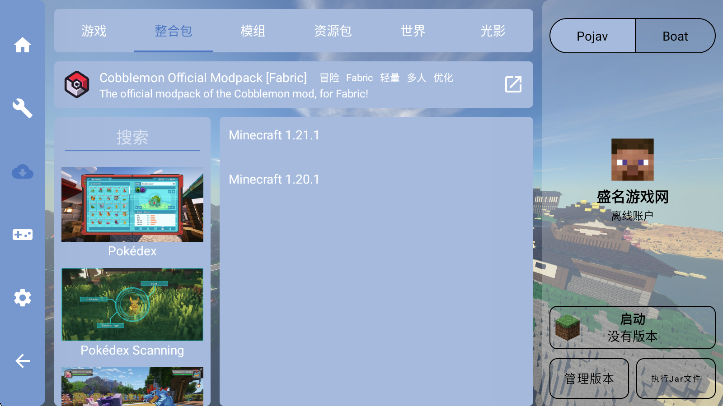The width and height of the screenshot is (723, 406).
Task: Go to the home page icon
Action: [22, 45]
